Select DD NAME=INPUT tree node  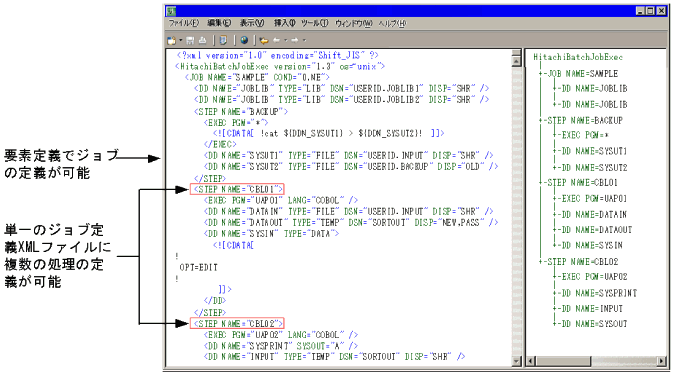click(x=592, y=309)
